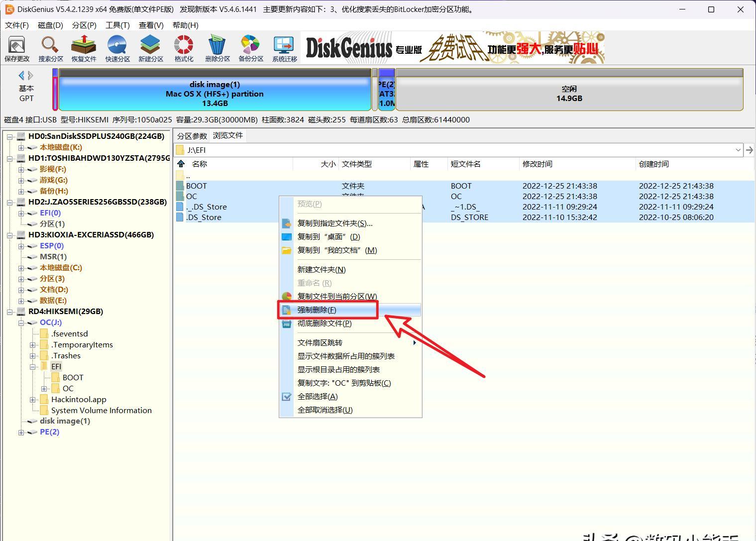756x541 pixels.
Task: Sort the file list by the 文件类型 column
Action: pos(374,164)
